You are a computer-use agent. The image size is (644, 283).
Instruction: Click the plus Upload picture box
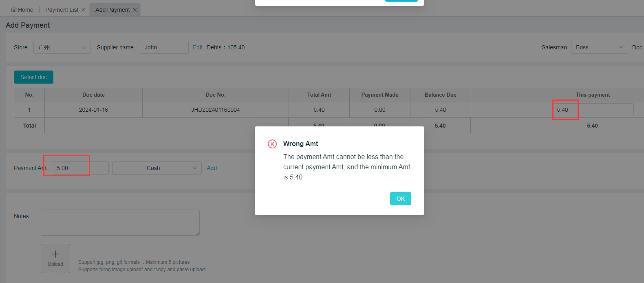coord(55,259)
